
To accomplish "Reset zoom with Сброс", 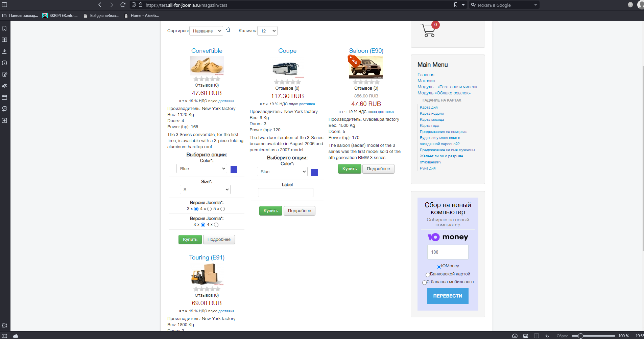I will point(562,336).
